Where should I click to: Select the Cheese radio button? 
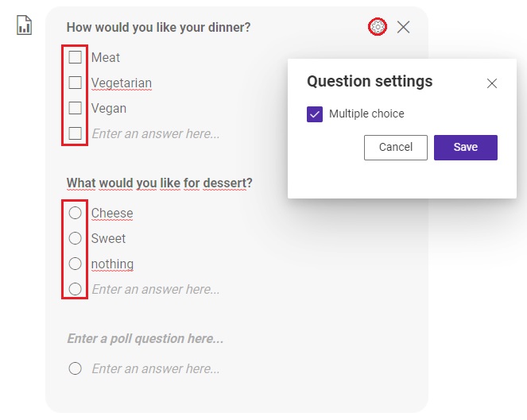pyautogui.click(x=75, y=213)
